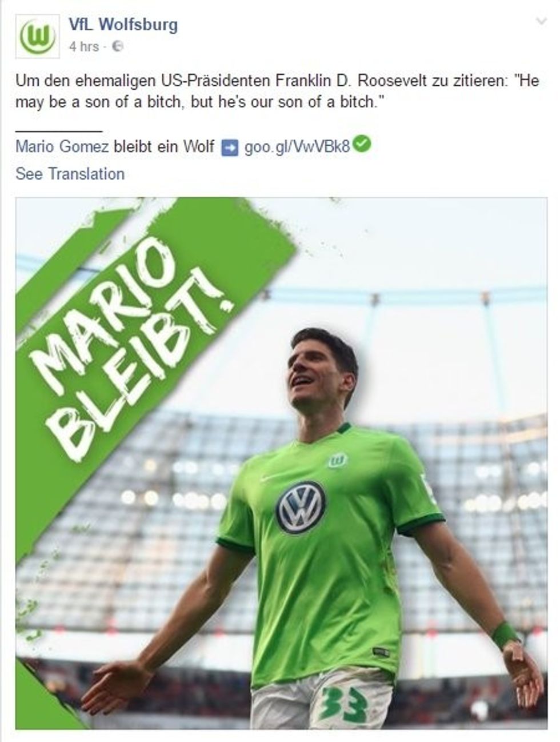Screen dimensions: 560x742
Task: Click the blue right-arrow emoji icon
Action: 229,147
